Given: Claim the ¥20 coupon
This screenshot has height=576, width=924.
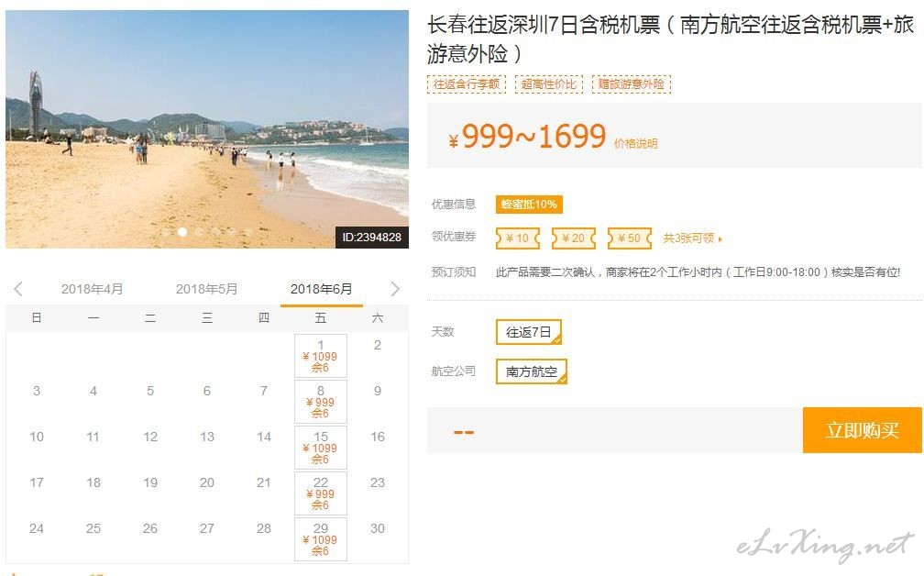Looking at the screenshot, I should click(574, 238).
